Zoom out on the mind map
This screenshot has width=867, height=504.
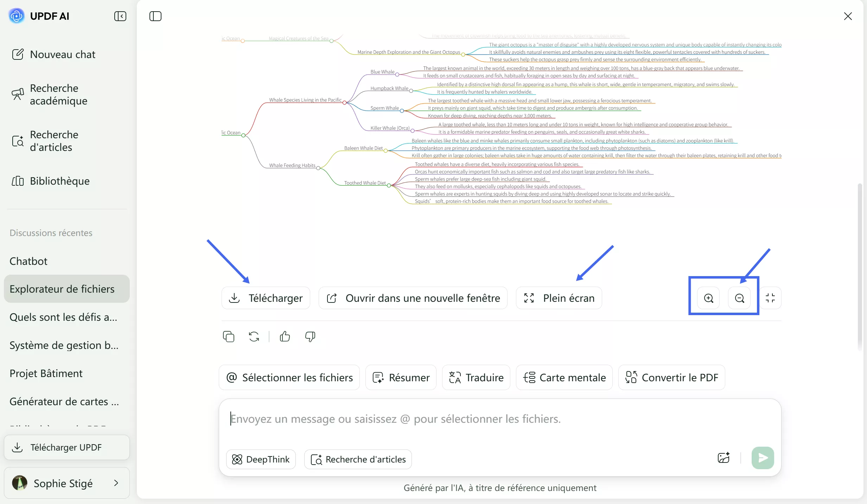740,298
